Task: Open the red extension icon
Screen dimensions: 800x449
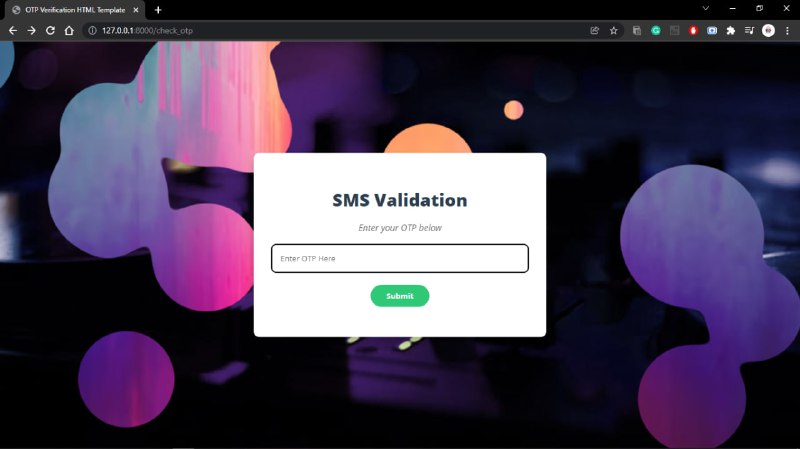Action: [x=693, y=31]
